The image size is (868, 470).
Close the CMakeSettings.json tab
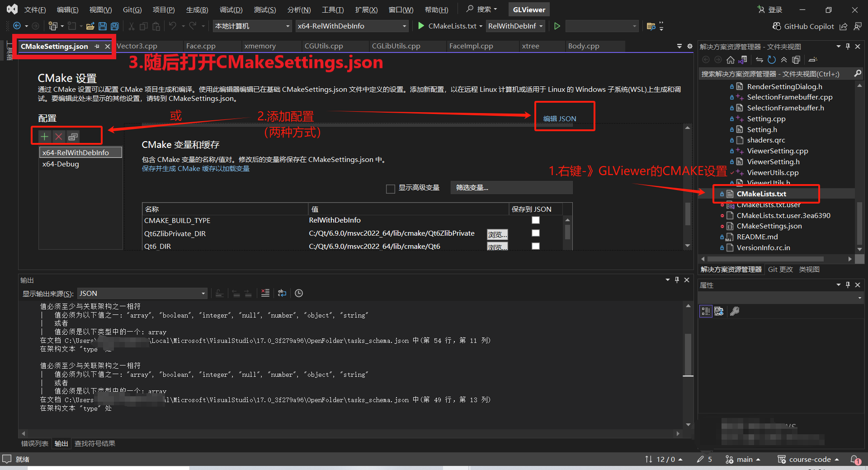pos(108,46)
